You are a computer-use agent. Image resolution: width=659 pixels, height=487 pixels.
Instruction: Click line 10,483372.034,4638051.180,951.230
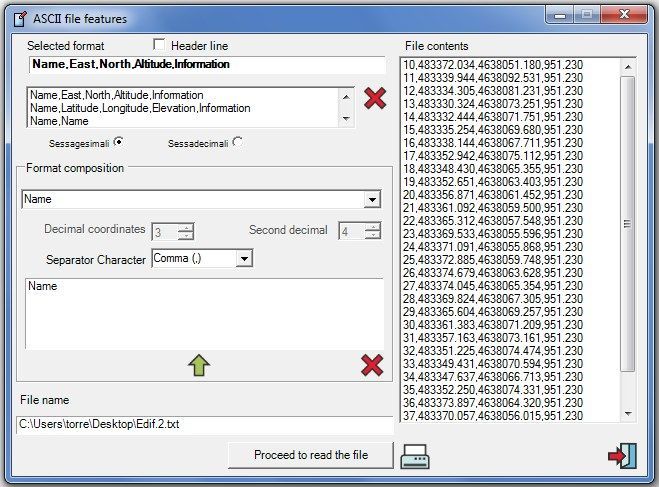[493, 65]
